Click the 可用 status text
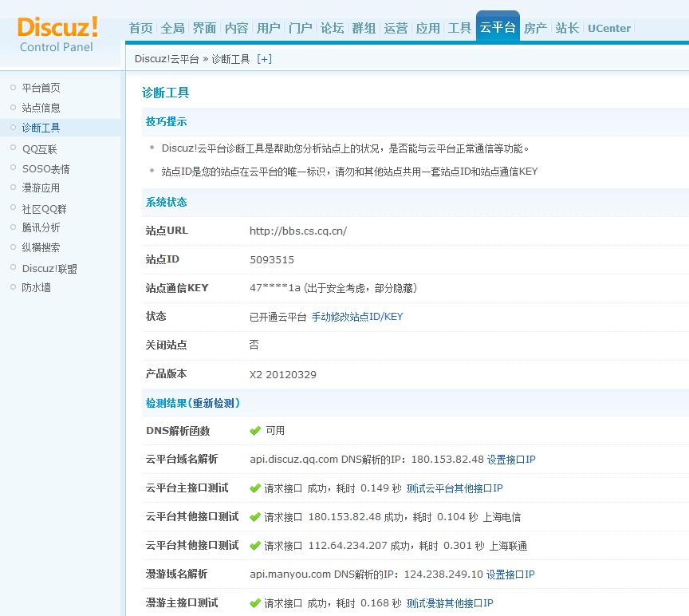Viewport: 689px width, 616px height. point(275,430)
